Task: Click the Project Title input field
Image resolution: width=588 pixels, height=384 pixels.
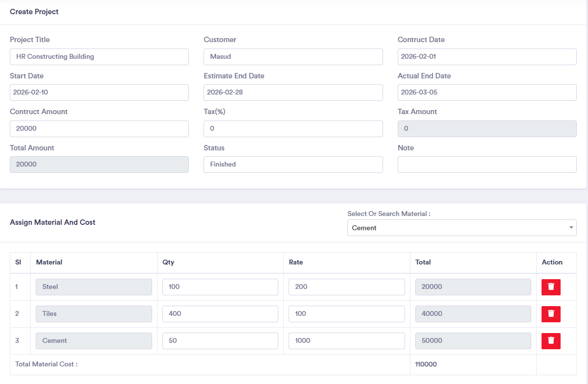Action: [x=99, y=57]
